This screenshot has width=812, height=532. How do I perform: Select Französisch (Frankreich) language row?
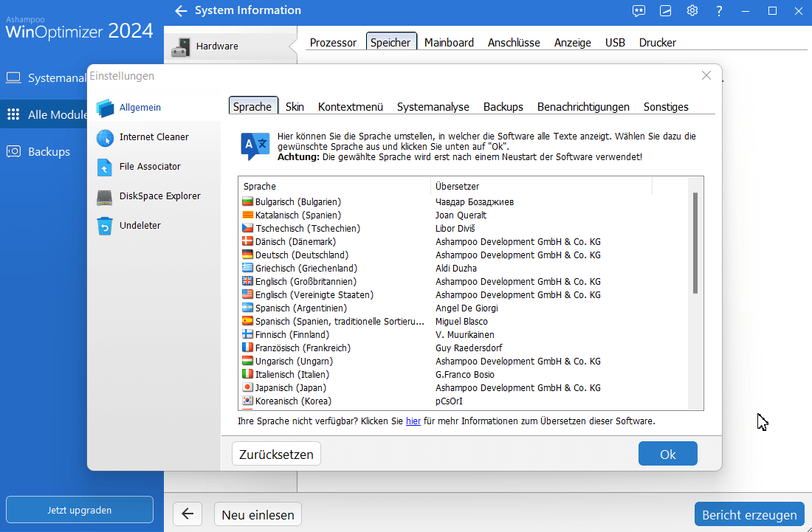coord(464,348)
